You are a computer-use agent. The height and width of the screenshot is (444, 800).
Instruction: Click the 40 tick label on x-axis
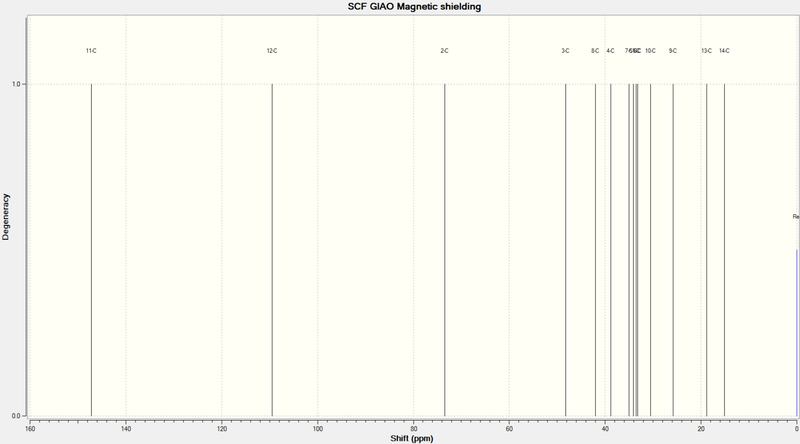click(605, 429)
